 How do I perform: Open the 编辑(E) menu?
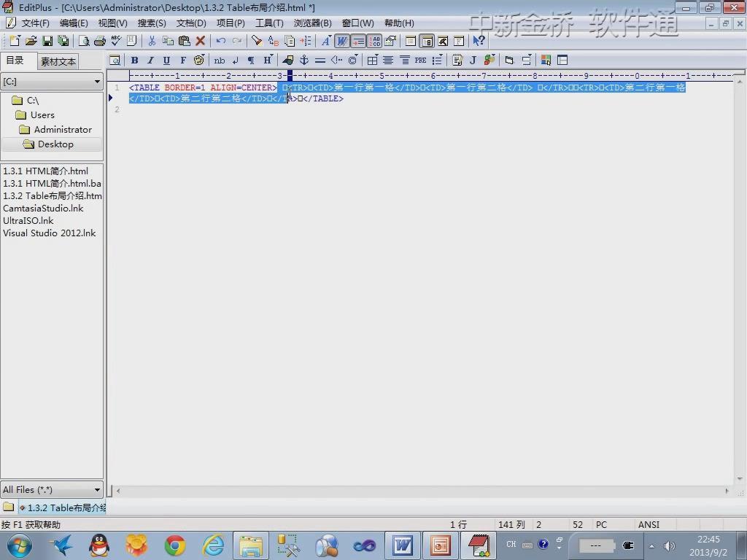[x=74, y=23]
